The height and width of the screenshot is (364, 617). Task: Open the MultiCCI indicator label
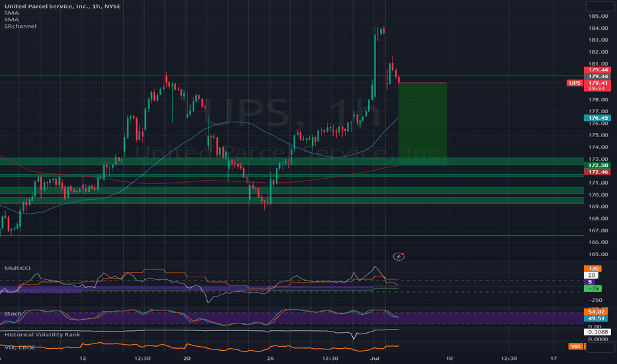tap(17, 268)
